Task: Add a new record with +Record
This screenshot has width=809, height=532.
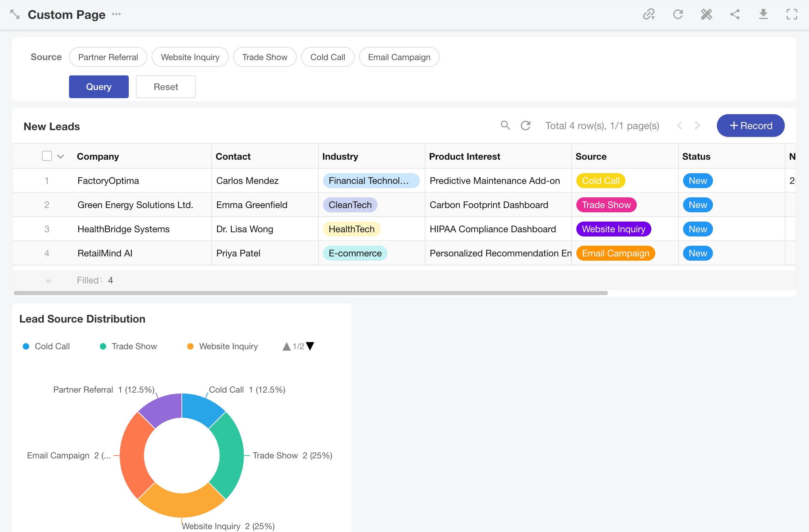Action: [750, 126]
